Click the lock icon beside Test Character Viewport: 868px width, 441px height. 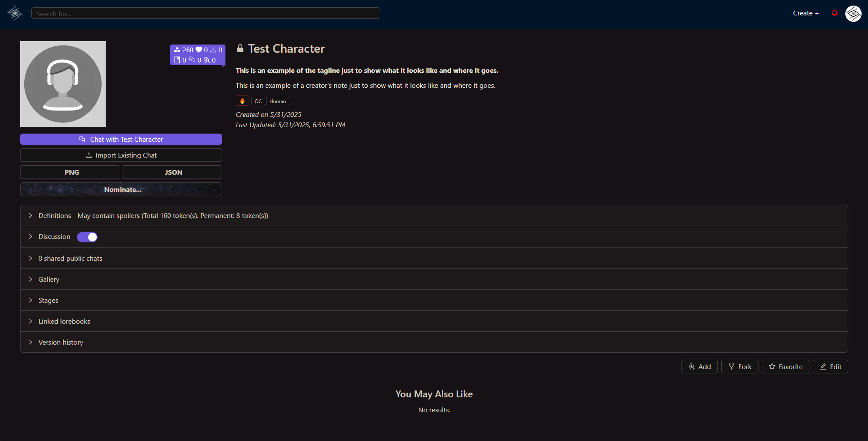coord(240,48)
